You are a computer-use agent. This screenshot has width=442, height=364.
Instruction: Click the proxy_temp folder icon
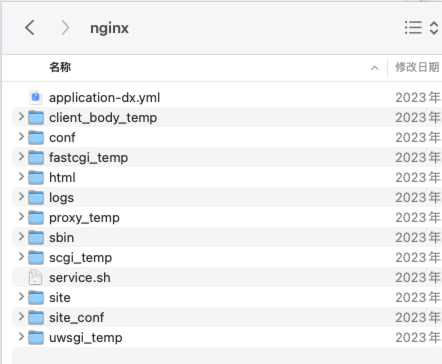click(36, 217)
